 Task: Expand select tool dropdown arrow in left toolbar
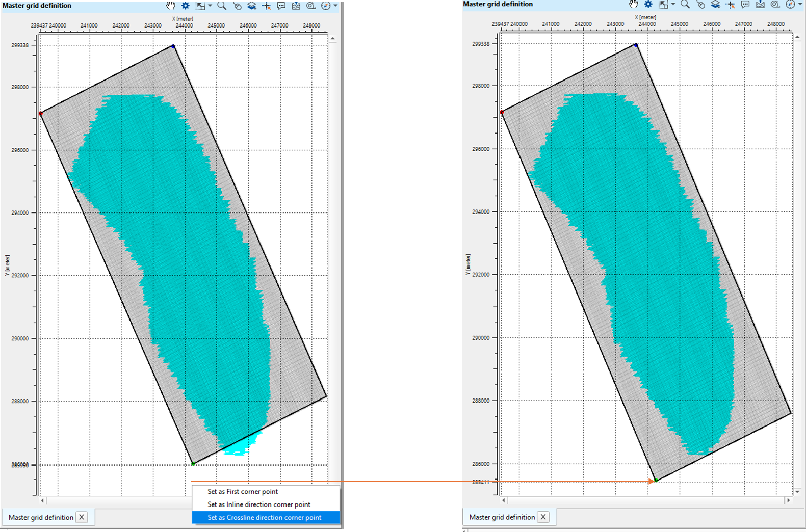[x=210, y=6]
